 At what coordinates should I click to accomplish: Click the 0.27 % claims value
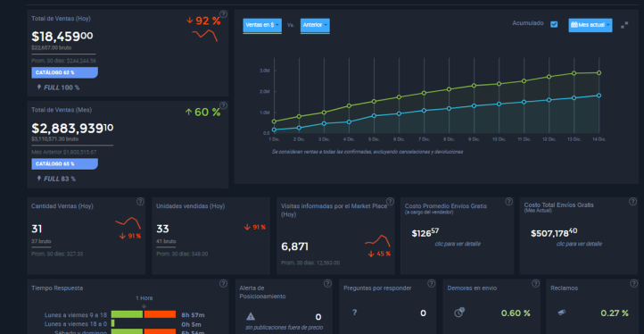[x=615, y=313]
